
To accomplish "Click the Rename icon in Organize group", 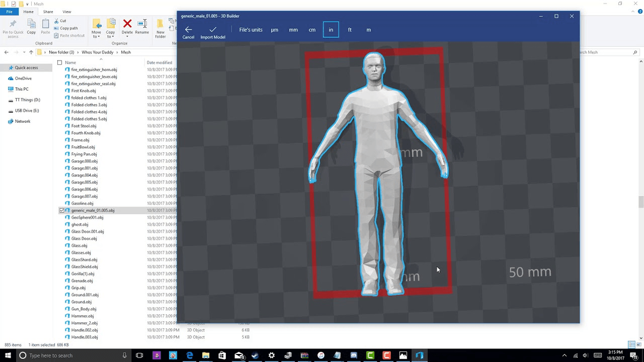I will [x=142, y=24].
